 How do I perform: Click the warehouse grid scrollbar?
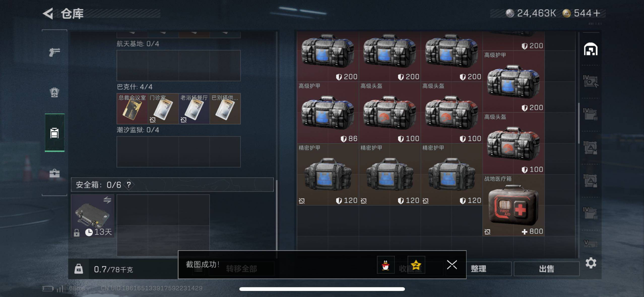click(x=579, y=123)
